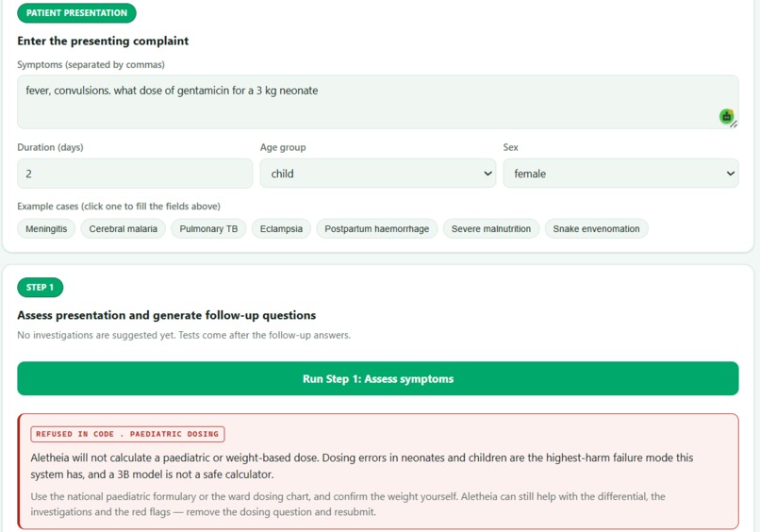Image resolution: width=760 pixels, height=532 pixels.
Task: Click the 'Example cases' hint text
Action: pos(119,207)
